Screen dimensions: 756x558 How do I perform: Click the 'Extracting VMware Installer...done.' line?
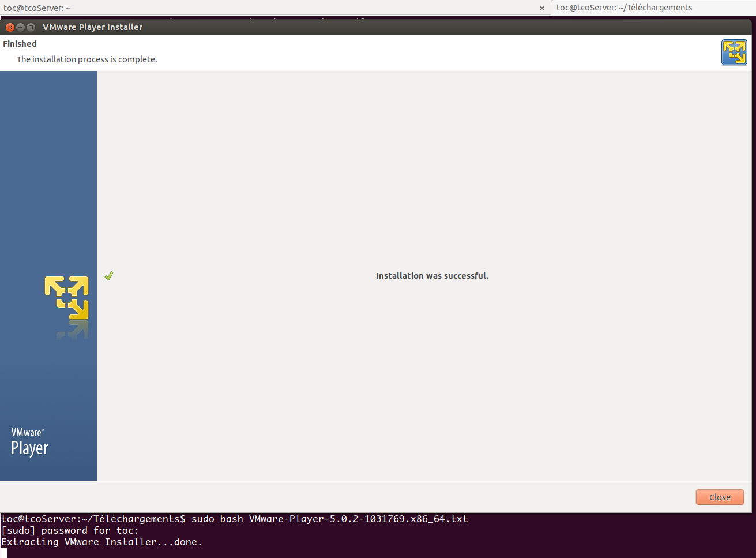coord(101,542)
